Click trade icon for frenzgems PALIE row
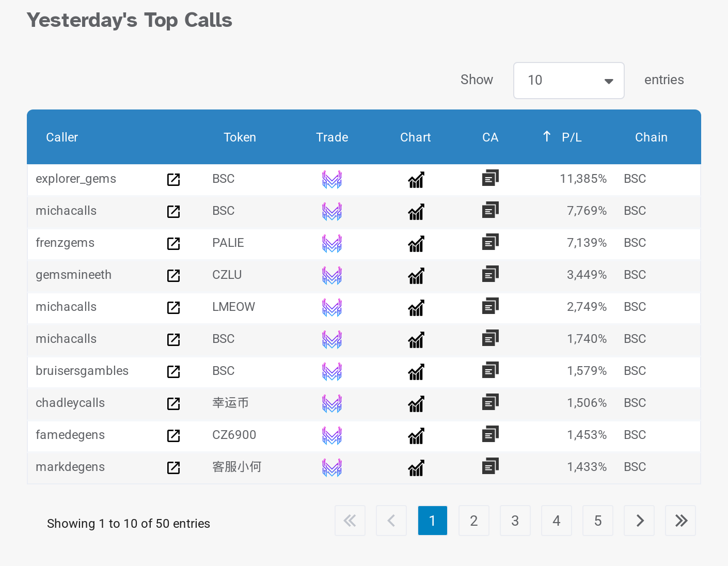The image size is (728, 566). click(x=332, y=243)
